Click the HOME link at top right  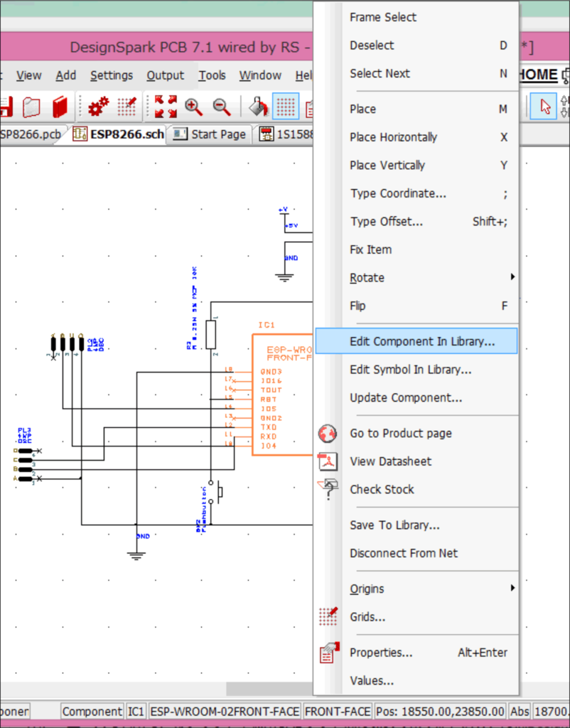pyautogui.click(x=539, y=75)
